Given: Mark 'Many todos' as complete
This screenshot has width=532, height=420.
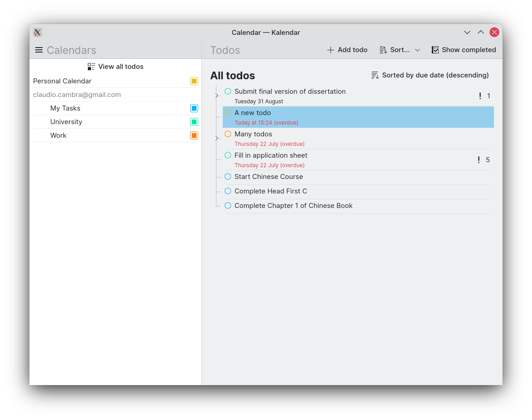Looking at the screenshot, I should (228, 134).
